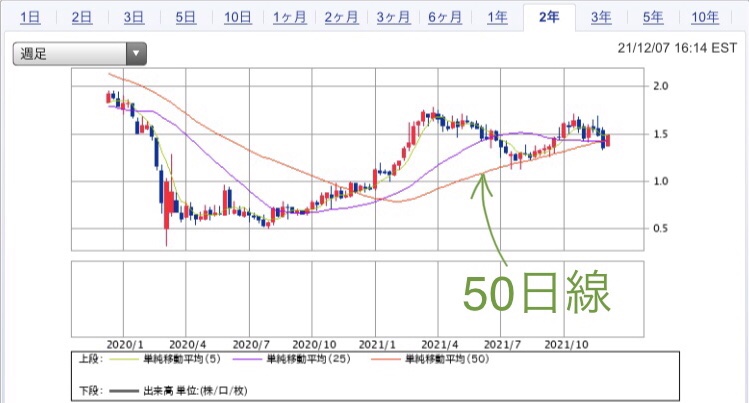Click the 単純移動平均(5) legend entry
749x403 pixels.
point(182,359)
